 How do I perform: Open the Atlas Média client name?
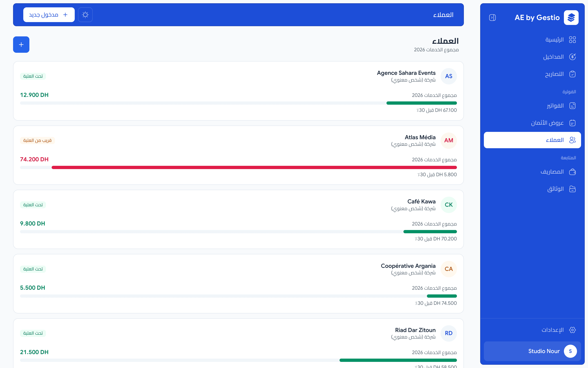420,137
